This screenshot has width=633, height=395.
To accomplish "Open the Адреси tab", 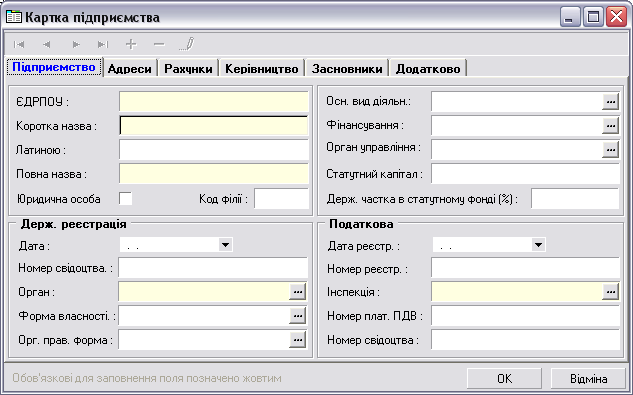I will point(130,69).
